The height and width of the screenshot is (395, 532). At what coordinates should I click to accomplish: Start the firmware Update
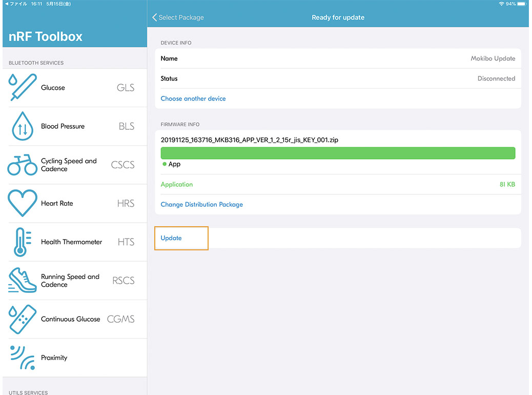(x=171, y=238)
